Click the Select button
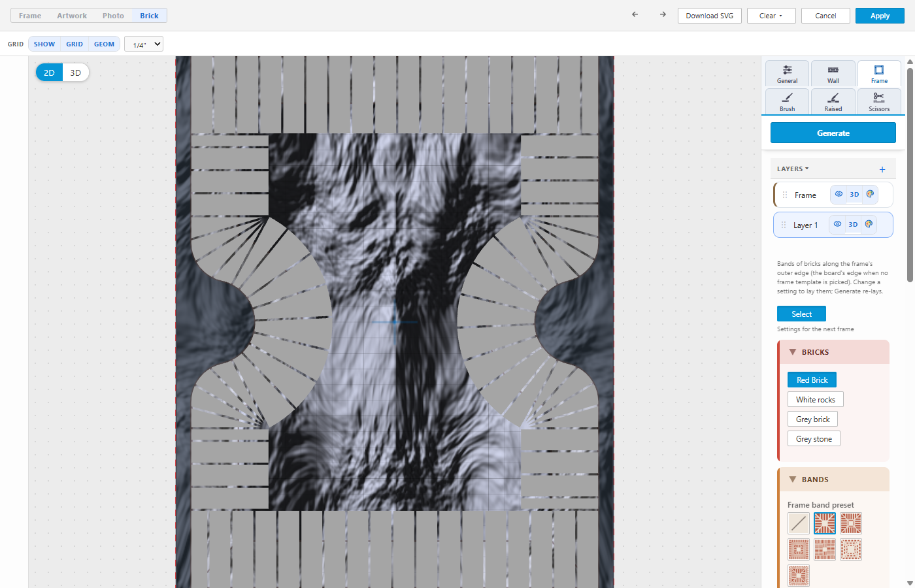 (801, 314)
